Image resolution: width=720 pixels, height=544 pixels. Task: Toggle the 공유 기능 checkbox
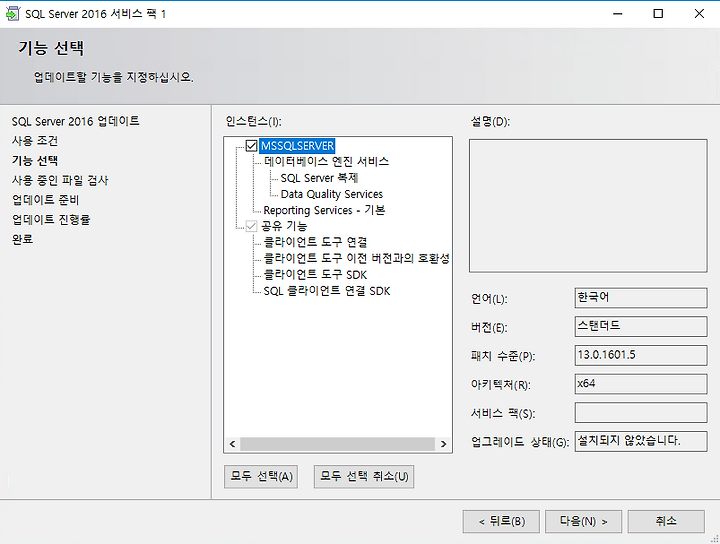pos(251,226)
